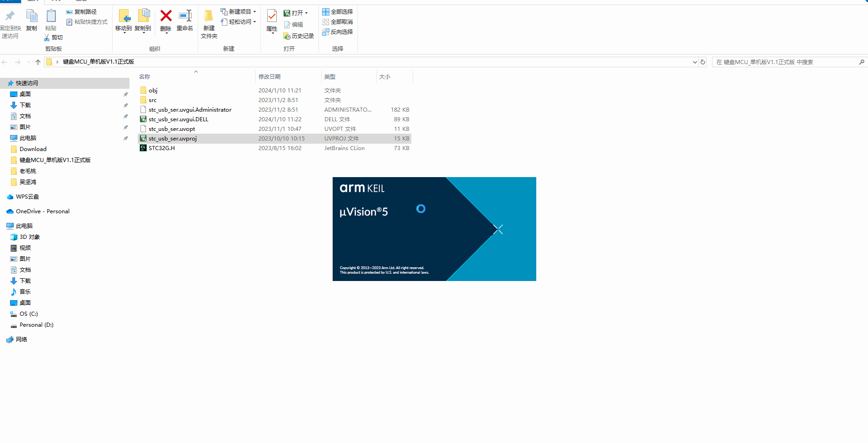Click the search box for this folder
This screenshot has height=443, width=868.
coord(790,62)
